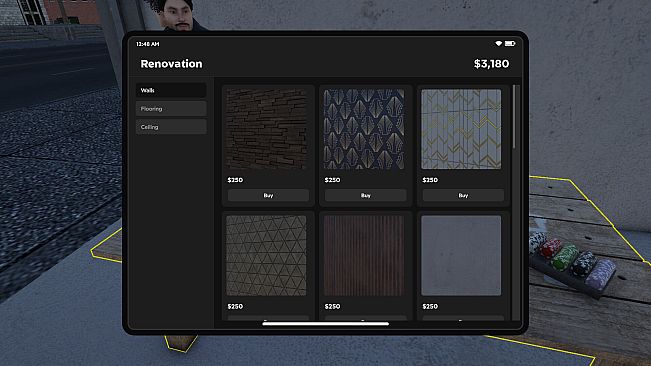Click the tablet home indicator bar

click(326, 324)
